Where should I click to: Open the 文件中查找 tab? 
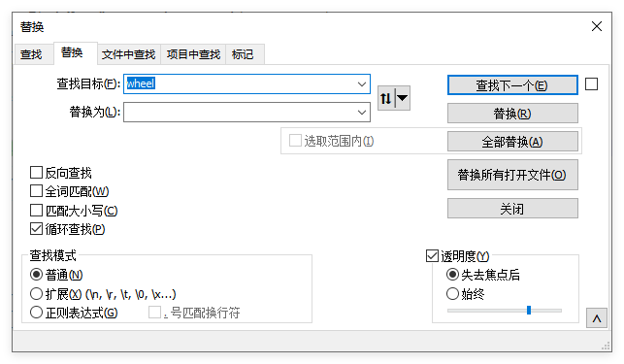[128, 54]
